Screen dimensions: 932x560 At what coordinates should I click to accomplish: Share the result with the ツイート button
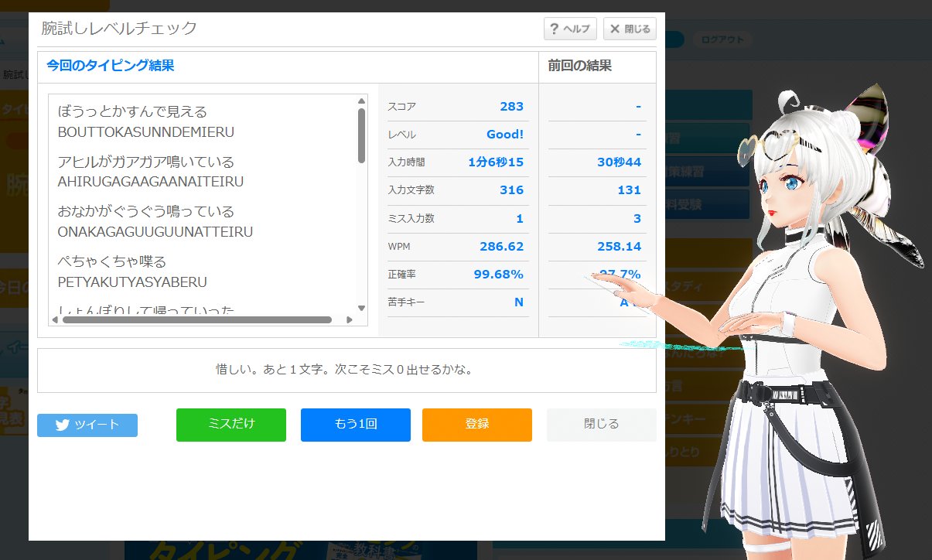(x=87, y=425)
